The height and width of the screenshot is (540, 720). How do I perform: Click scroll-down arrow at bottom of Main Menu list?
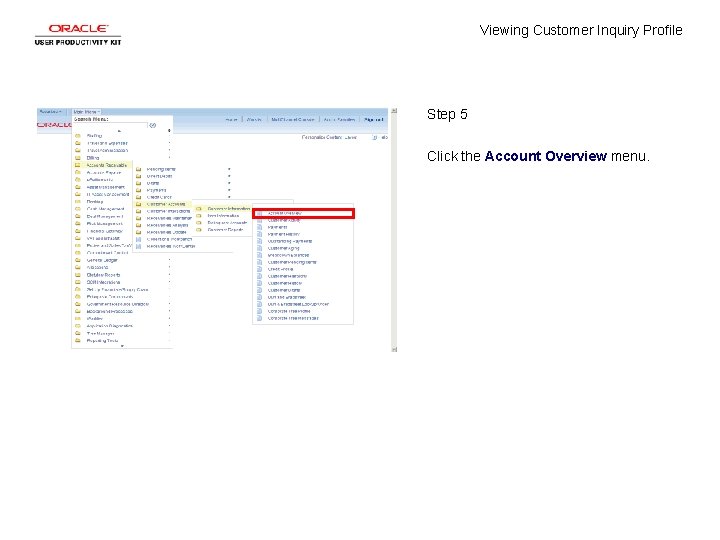coord(122,346)
